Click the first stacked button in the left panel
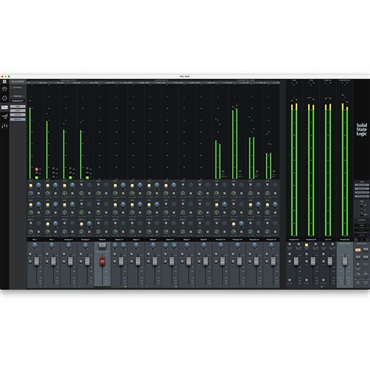 click(x=18, y=106)
